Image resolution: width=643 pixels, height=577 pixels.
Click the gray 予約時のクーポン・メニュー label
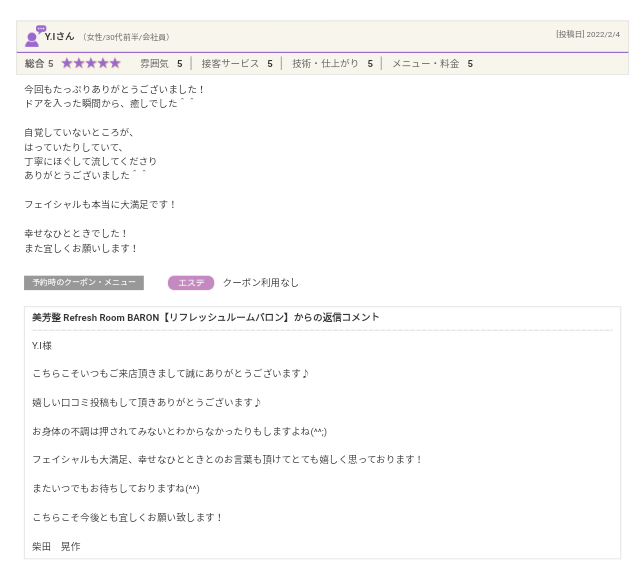click(84, 283)
